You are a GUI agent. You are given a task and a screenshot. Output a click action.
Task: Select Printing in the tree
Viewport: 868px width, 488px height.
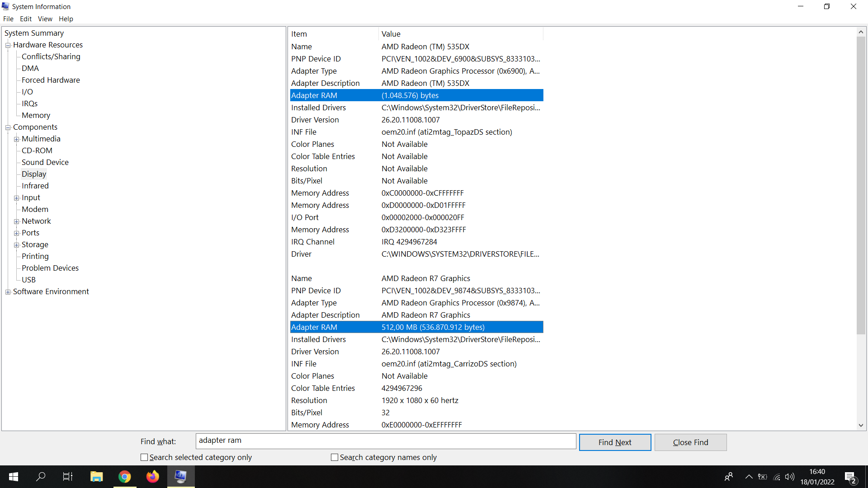[x=35, y=256]
